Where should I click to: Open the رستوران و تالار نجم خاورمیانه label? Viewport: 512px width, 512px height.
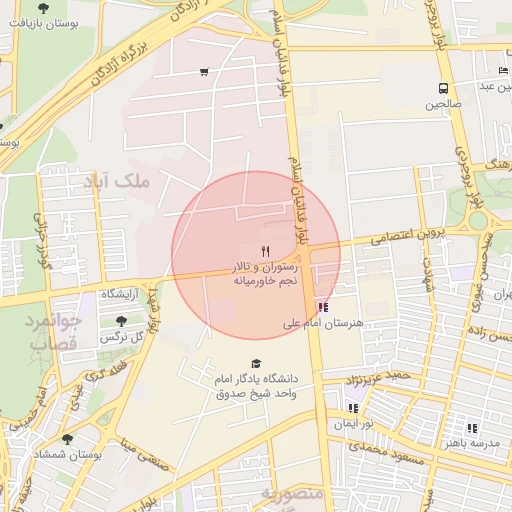[x=265, y=274]
